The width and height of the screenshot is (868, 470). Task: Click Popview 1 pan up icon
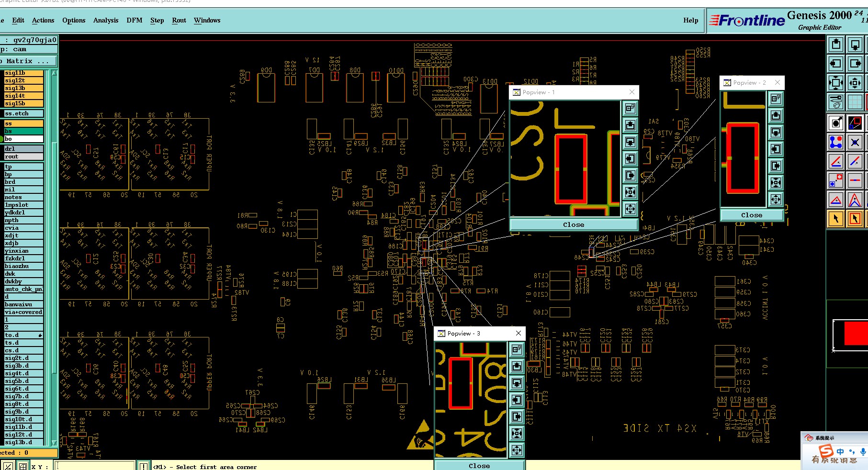(631, 125)
